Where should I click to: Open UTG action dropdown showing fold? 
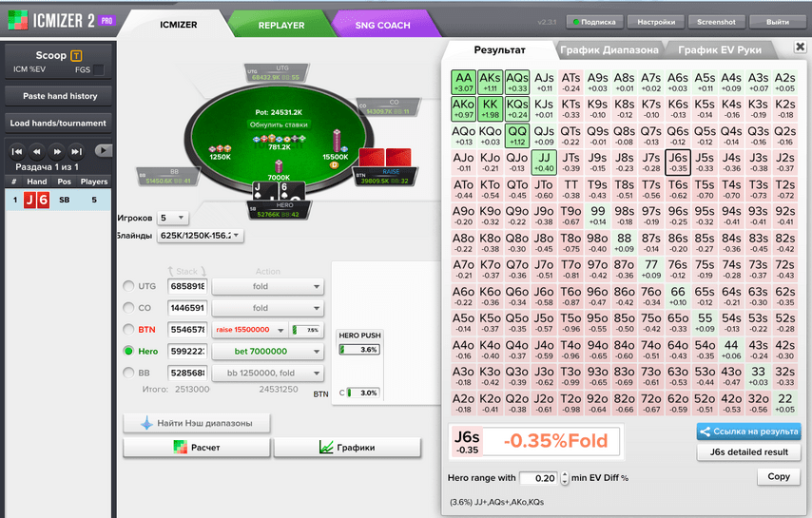(x=268, y=286)
